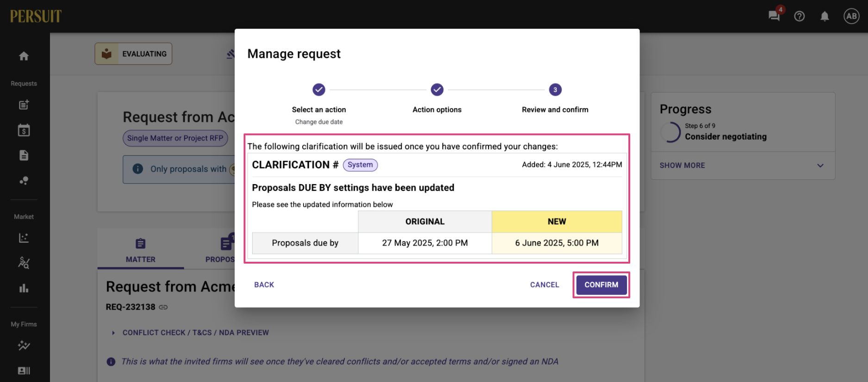Open the calendar dollar icon in sidebar

[24, 130]
